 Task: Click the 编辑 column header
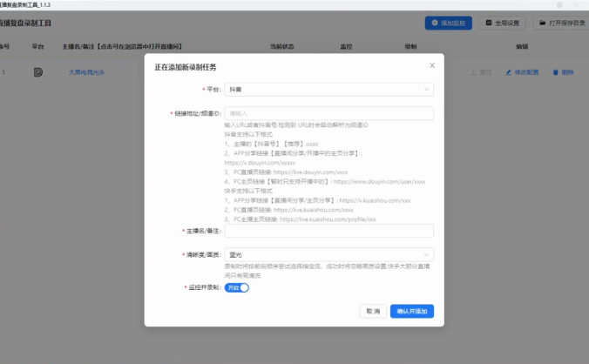(x=522, y=46)
